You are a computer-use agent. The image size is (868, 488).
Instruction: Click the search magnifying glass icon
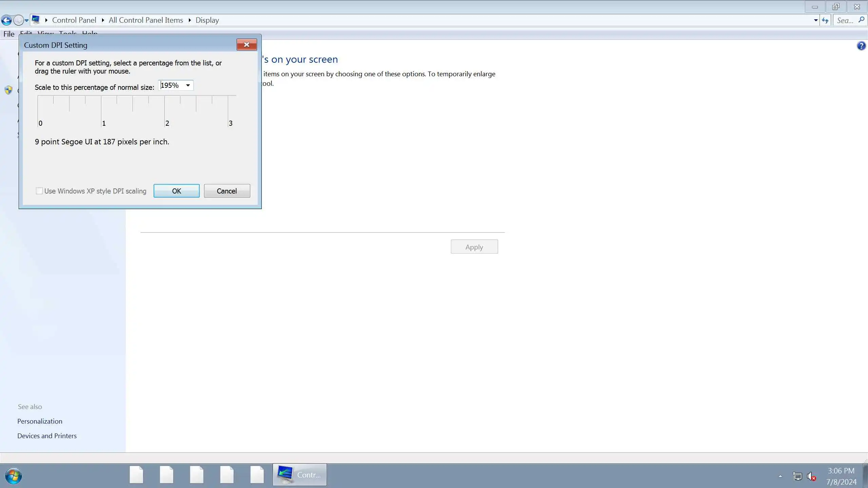click(x=861, y=20)
